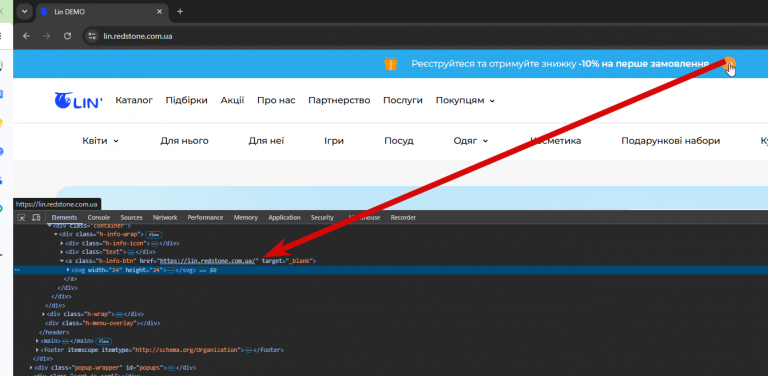Screen dimensions: 768x376
Task: Click the flex badge on main element
Action: point(104,341)
